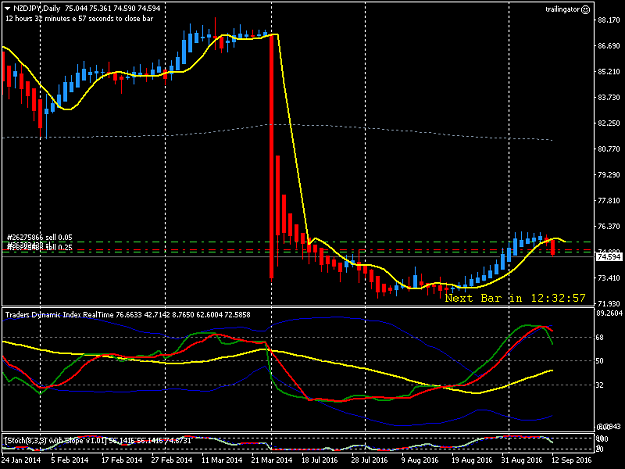Image resolution: width=625 pixels, height=469 pixels.
Task: Select the #26275866 sell 0.05 order label
Action: pos(39,237)
